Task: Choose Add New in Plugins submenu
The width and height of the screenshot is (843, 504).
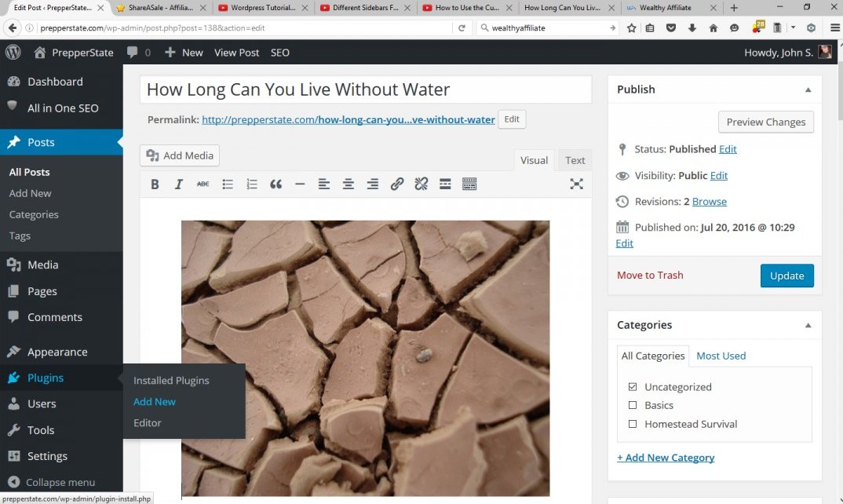Action: pos(155,402)
